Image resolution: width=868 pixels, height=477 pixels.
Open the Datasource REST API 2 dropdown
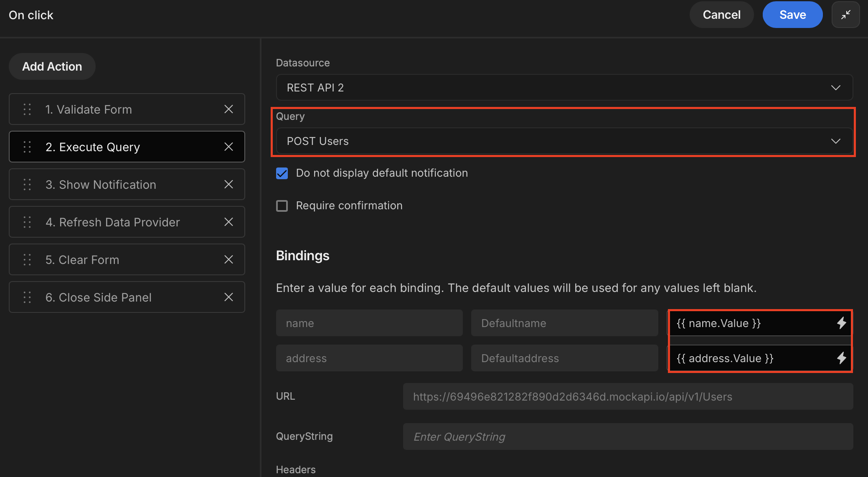point(564,87)
